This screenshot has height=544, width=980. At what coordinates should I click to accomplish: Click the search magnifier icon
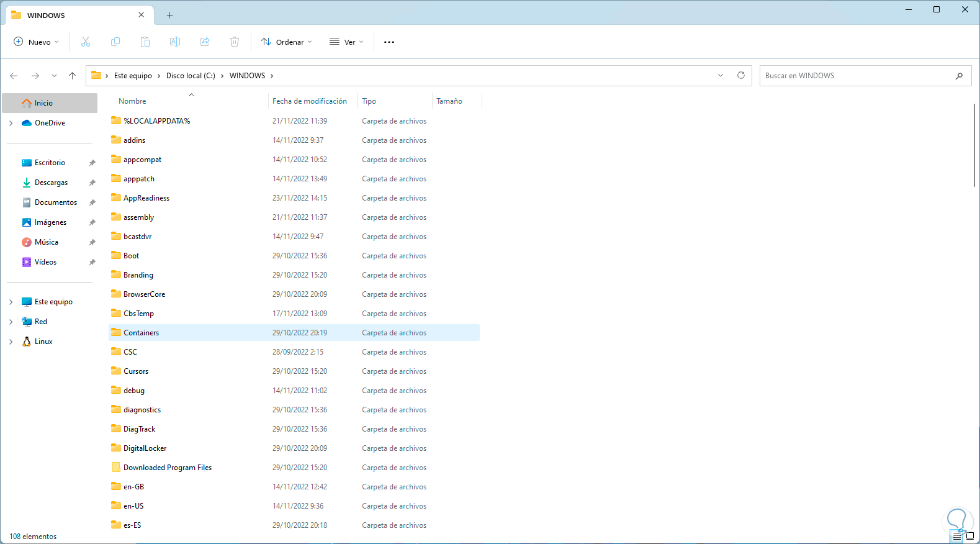[x=959, y=76]
